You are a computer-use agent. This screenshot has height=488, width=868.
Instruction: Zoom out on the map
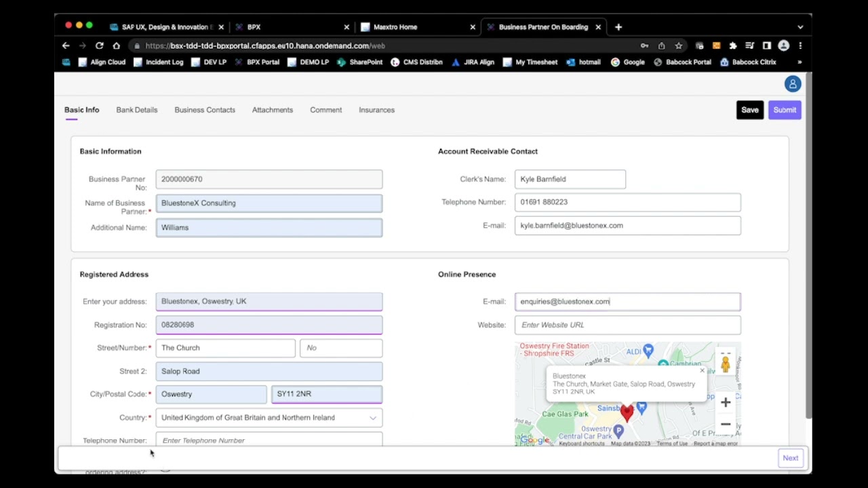[726, 424]
